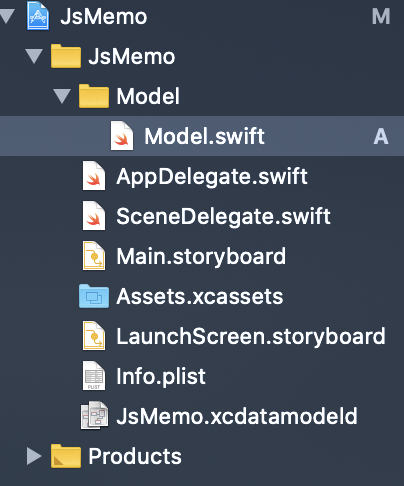
Task: Click the JsMemo.xcdatamodeld data model icon
Action: (x=94, y=416)
